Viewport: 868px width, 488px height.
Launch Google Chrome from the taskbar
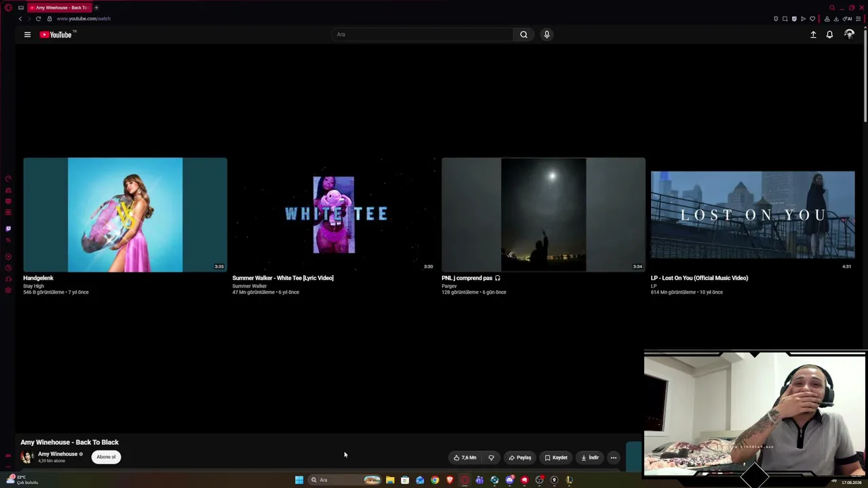(x=435, y=480)
